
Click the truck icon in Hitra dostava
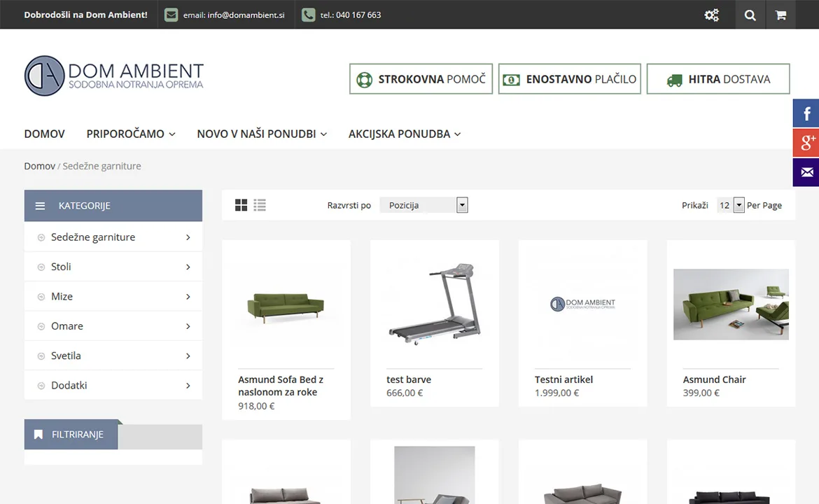pyautogui.click(x=674, y=80)
